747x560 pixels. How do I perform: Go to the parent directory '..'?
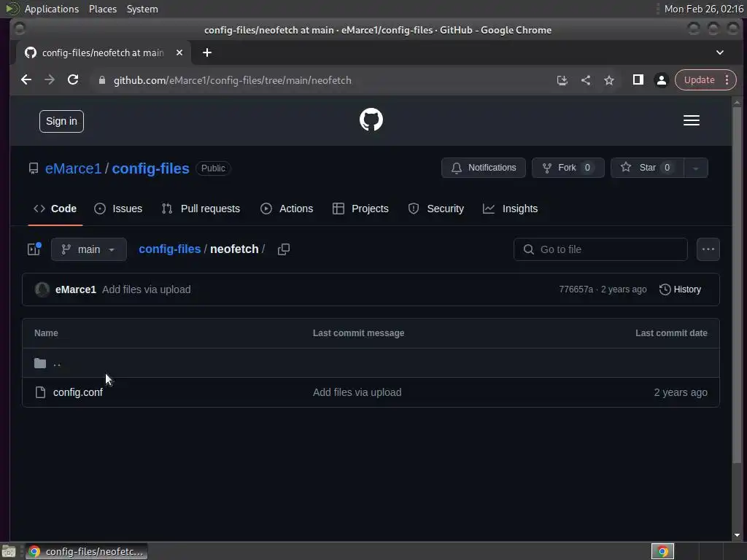point(57,363)
